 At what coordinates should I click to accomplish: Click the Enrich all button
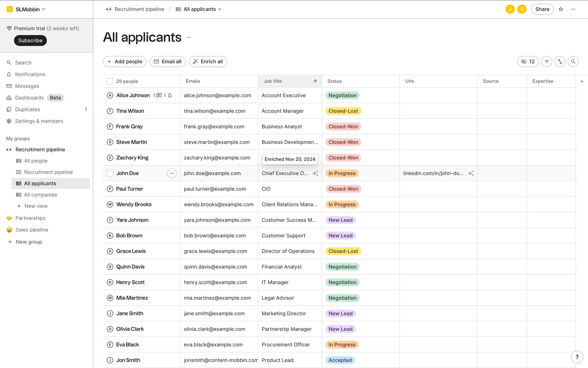208,62
